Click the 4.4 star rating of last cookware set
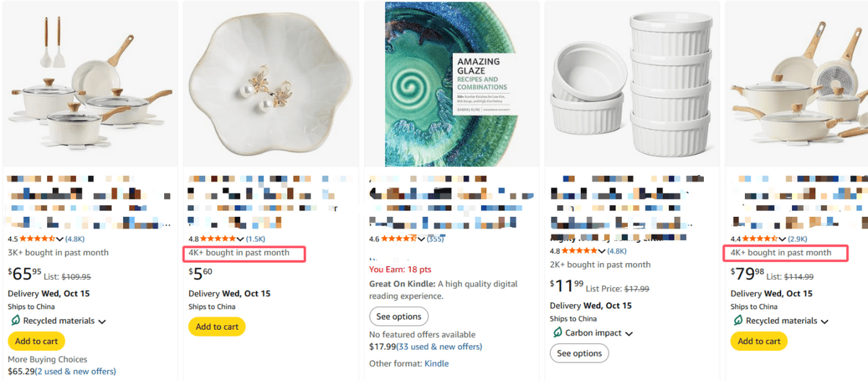This screenshot has width=868, height=381. pos(759,239)
